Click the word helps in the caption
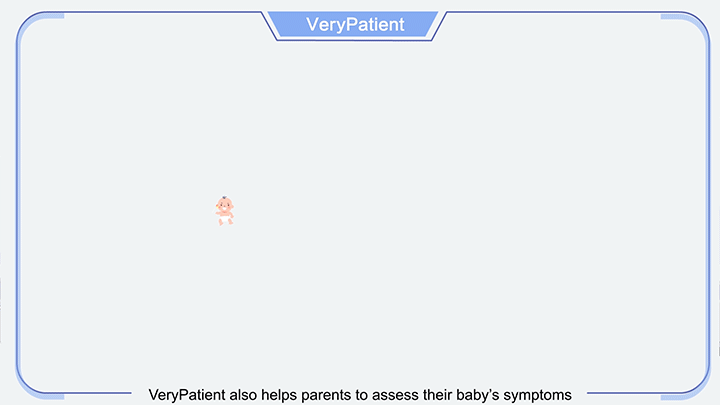 [x=279, y=395]
